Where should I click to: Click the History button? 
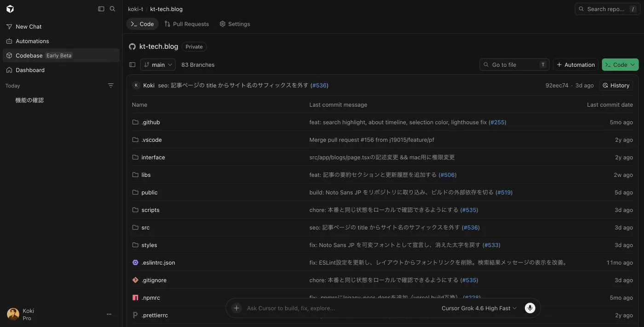click(616, 85)
